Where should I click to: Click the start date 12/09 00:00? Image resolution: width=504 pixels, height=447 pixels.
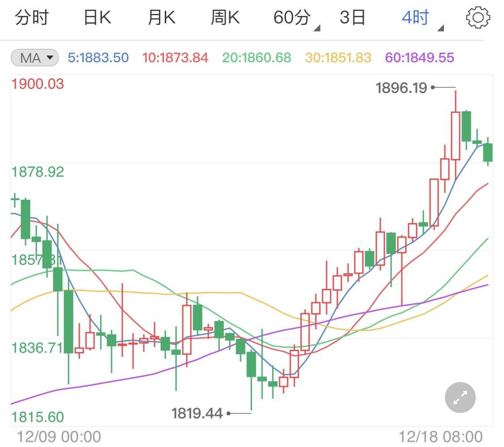click(x=59, y=437)
